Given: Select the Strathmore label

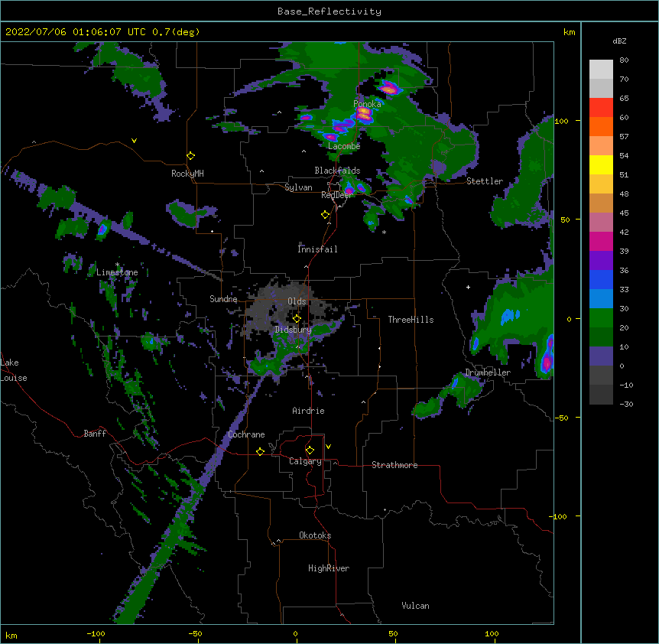Looking at the screenshot, I should coord(394,465).
